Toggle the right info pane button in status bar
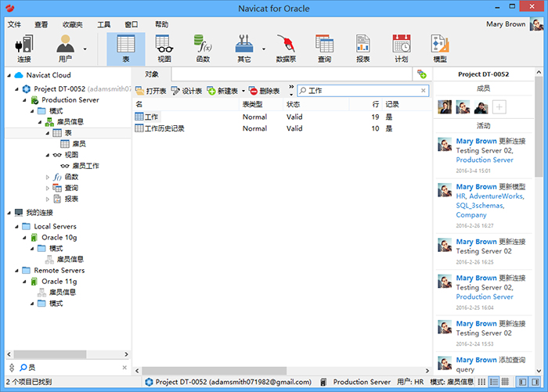The width and height of the screenshot is (548, 392). click(x=537, y=382)
